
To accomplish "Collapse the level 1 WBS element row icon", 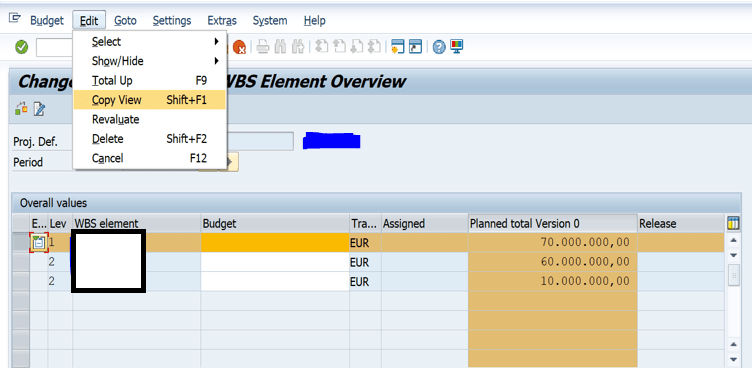I will pos(39,242).
